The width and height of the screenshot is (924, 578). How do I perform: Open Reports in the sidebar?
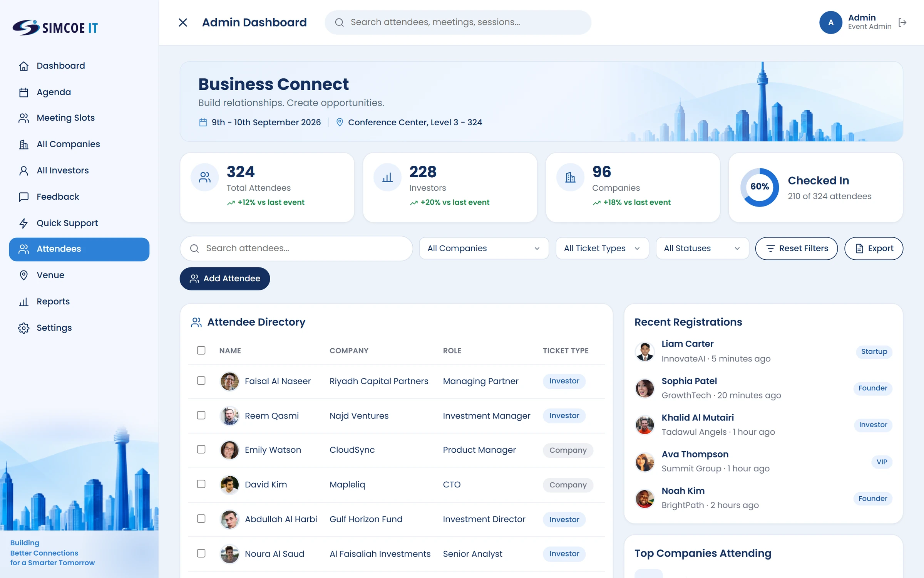[79, 301]
